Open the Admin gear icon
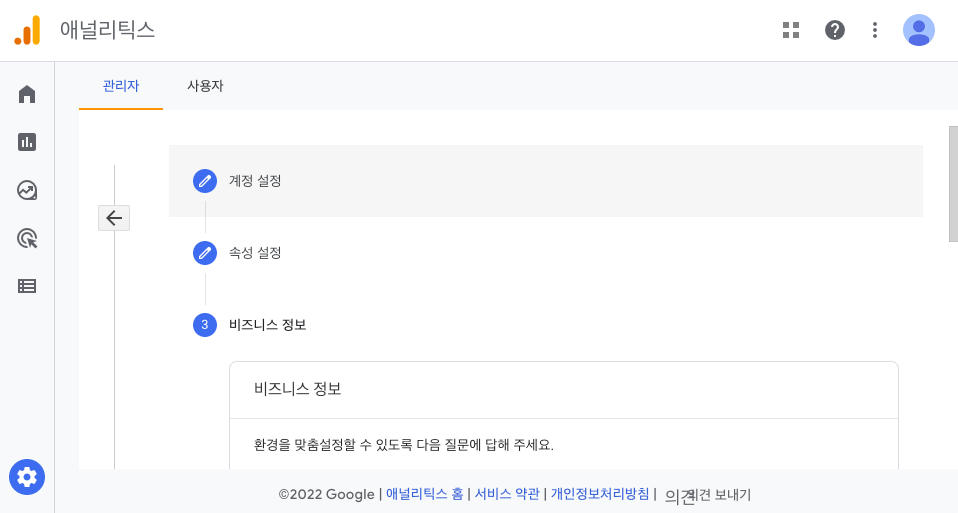Screen dimensions: 958x513 coord(27,477)
